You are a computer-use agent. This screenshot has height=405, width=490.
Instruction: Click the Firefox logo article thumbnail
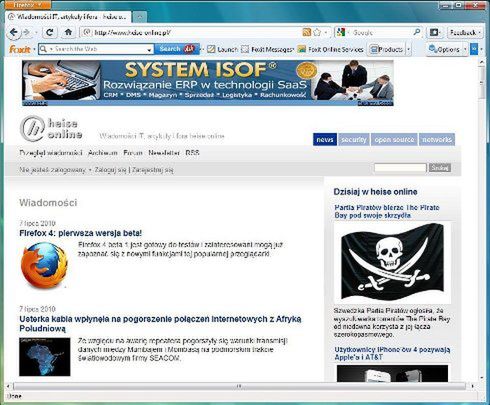(x=44, y=265)
